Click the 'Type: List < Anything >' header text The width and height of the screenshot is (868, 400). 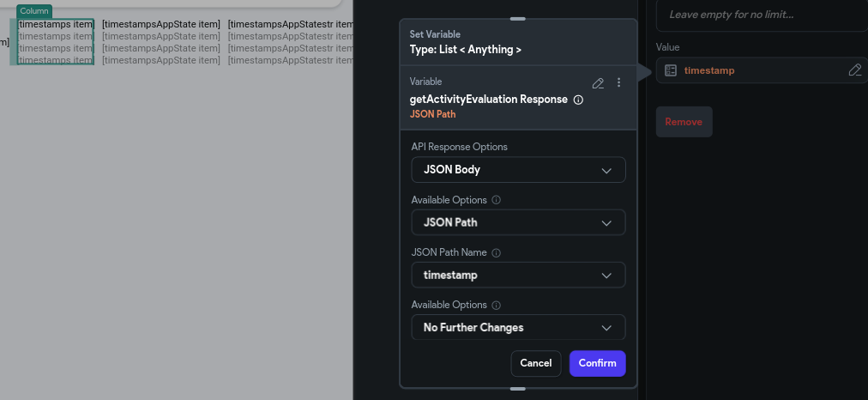coord(465,49)
